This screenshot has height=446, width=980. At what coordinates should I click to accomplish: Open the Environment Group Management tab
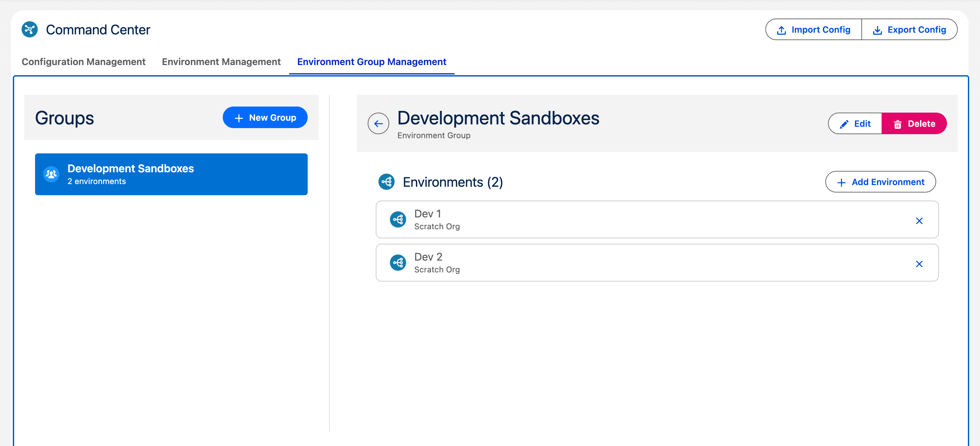372,62
